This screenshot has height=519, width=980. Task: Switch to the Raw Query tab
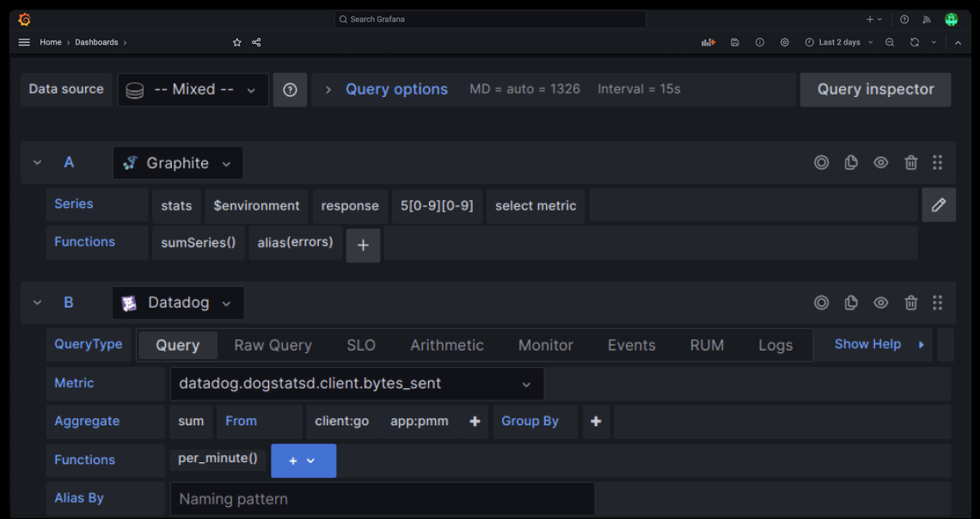point(273,345)
